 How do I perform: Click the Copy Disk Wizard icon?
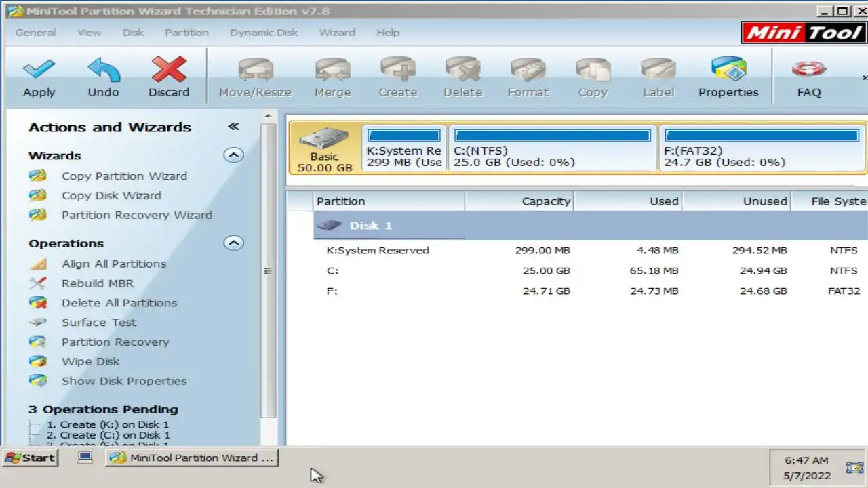tap(38, 195)
